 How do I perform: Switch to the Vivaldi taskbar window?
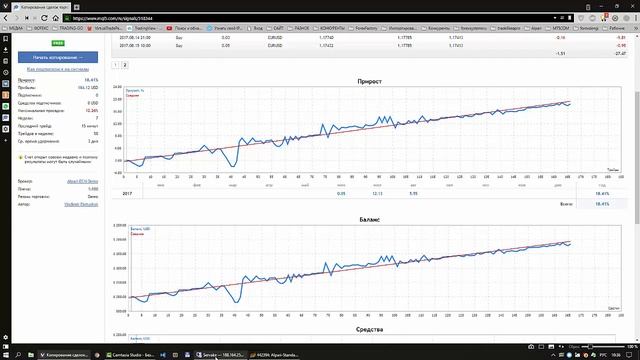click(x=64, y=355)
